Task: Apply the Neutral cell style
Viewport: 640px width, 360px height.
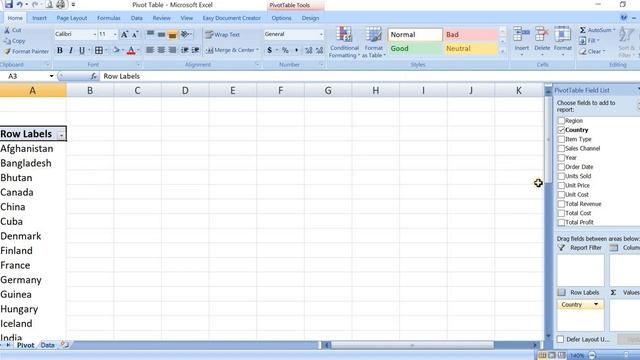Action: tap(471, 49)
